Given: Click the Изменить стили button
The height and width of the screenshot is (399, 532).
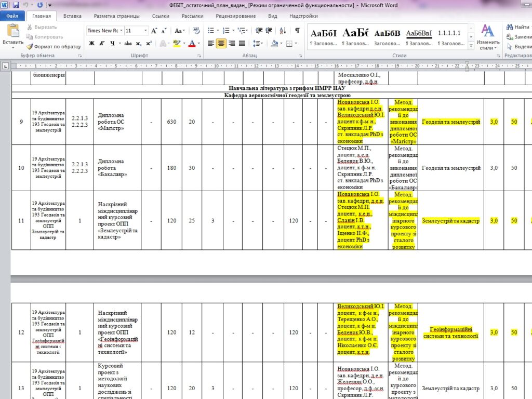Looking at the screenshot, I should [x=488, y=37].
